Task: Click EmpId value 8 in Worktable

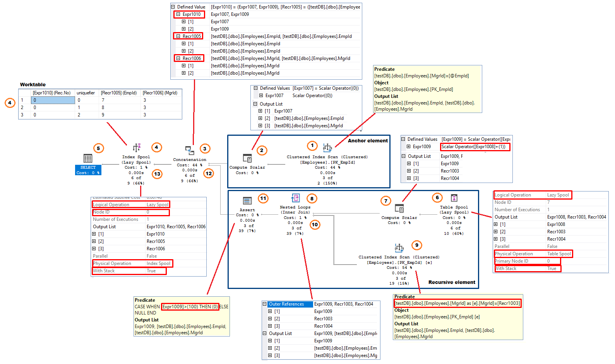Action: coord(119,108)
